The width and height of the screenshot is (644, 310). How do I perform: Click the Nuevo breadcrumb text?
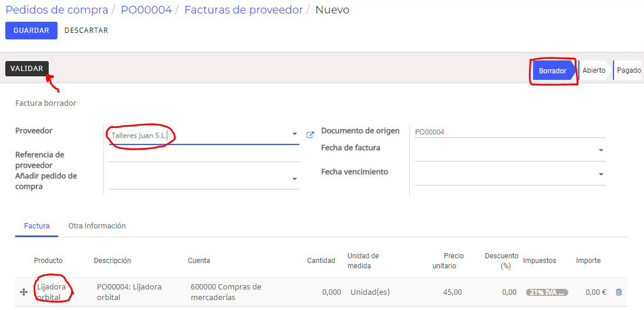click(332, 10)
